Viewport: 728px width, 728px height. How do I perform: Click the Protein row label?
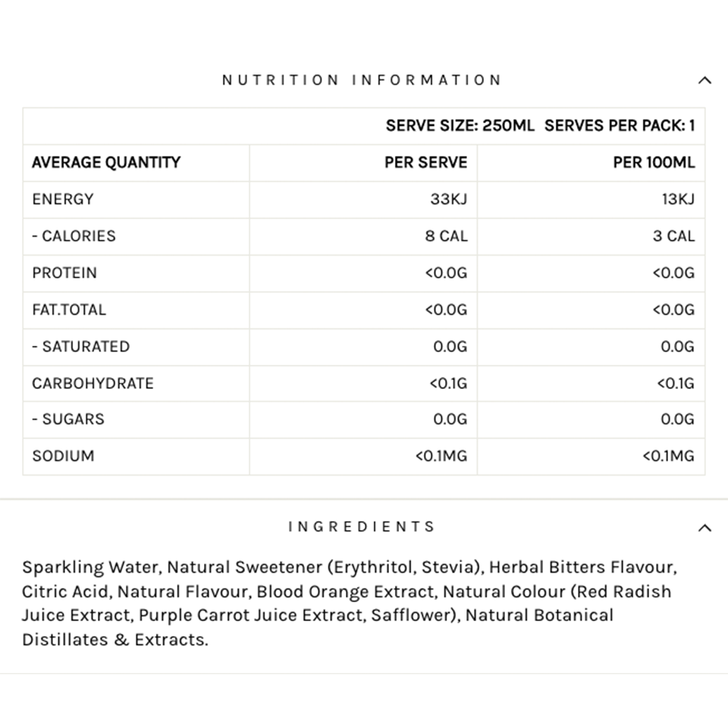[64, 273]
